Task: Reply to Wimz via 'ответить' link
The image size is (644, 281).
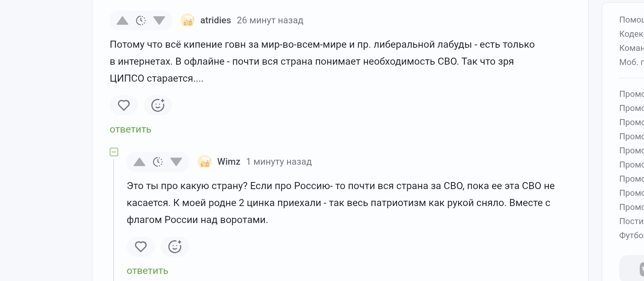Action: point(148,271)
